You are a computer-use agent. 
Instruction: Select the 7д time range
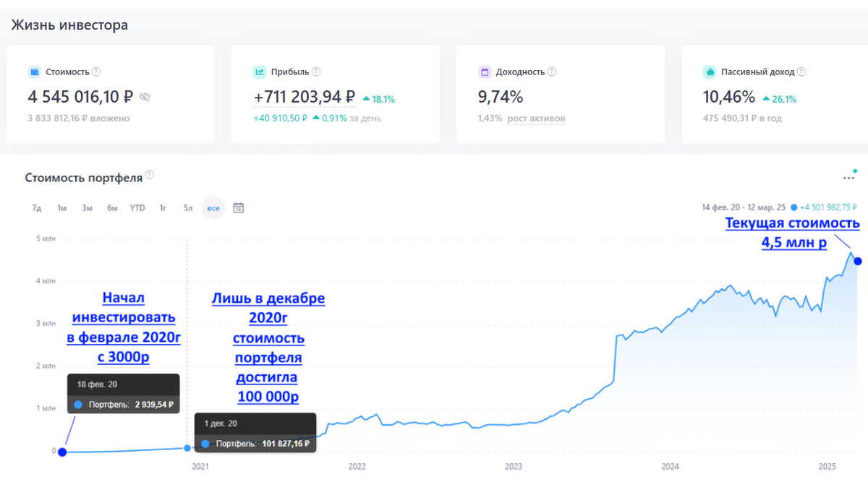pos(37,208)
